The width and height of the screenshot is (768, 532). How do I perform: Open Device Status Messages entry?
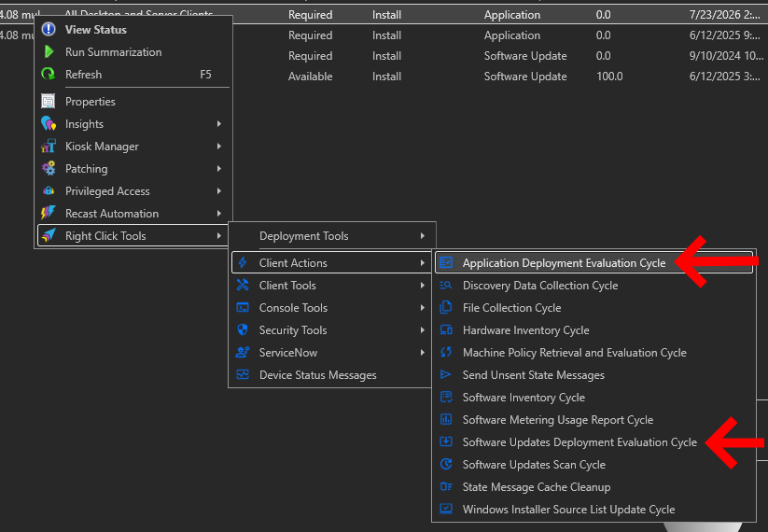pos(332,375)
